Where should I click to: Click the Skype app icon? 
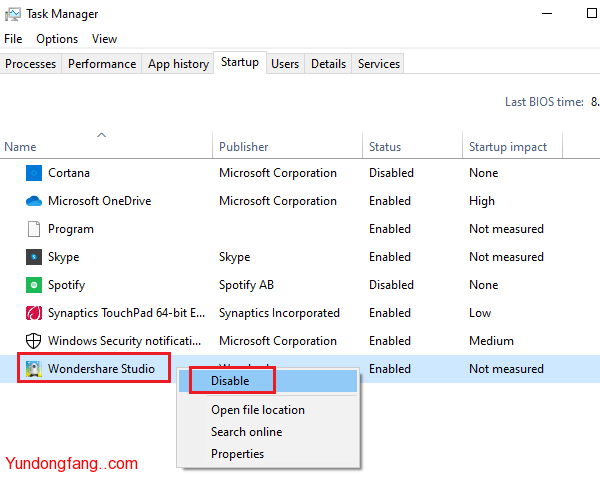(x=34, y=257)
